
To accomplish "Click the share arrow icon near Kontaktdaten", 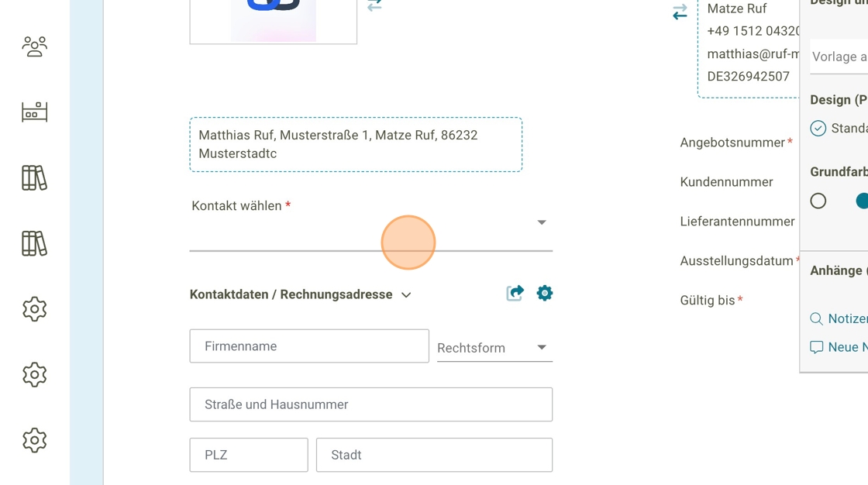I will [x=515, y=293].
